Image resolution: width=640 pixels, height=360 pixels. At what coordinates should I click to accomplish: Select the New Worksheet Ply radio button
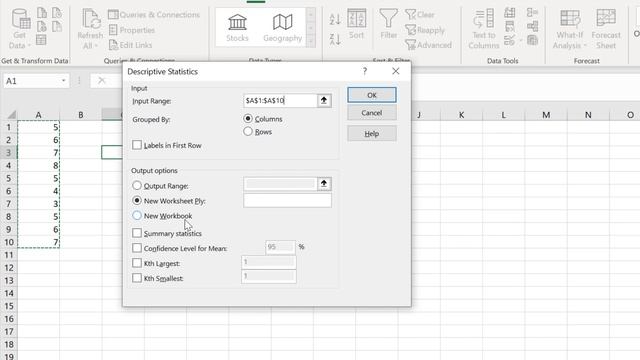pos(137,201)
